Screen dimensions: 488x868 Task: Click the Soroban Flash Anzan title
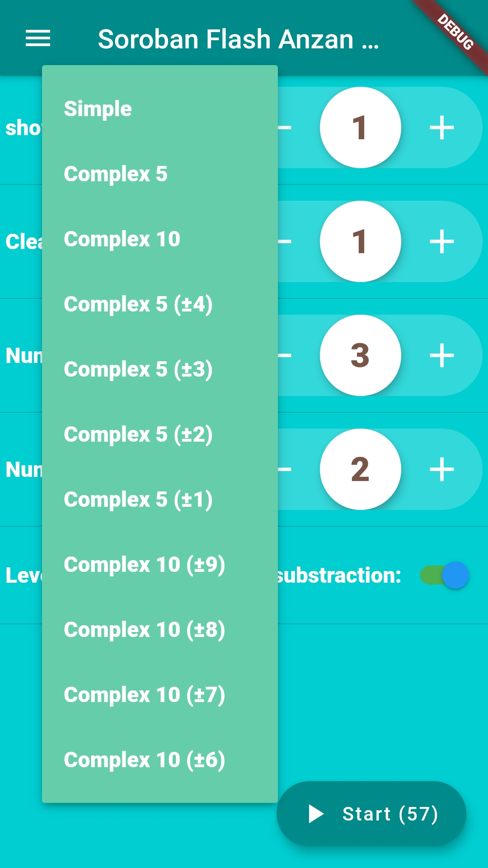(238, 39)
